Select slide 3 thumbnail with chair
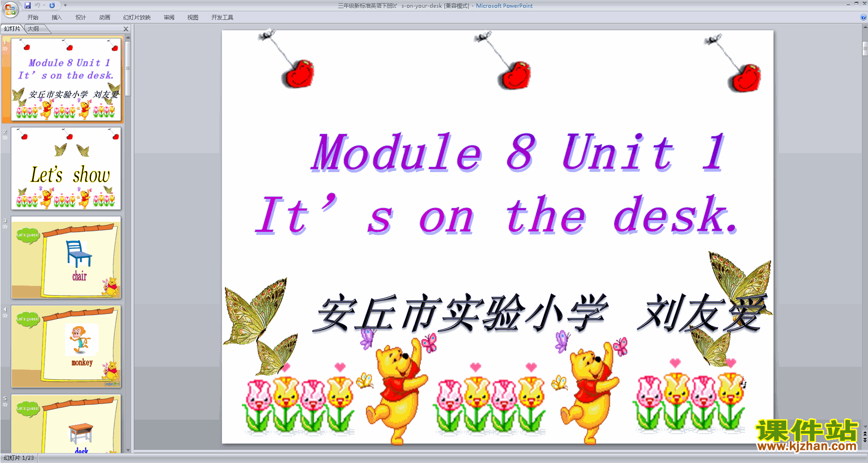The image size is (868, 463). click(x=66, y=257)
